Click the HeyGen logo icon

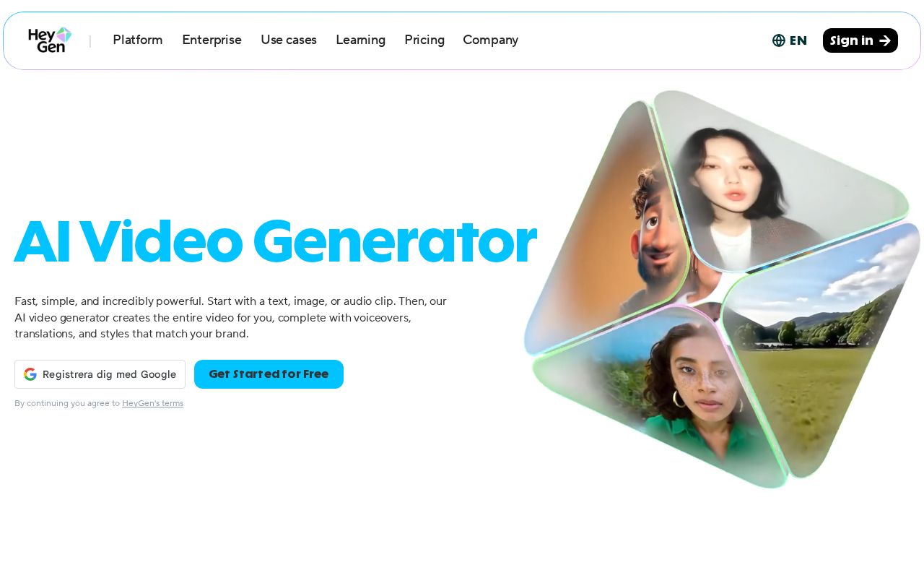50,40
